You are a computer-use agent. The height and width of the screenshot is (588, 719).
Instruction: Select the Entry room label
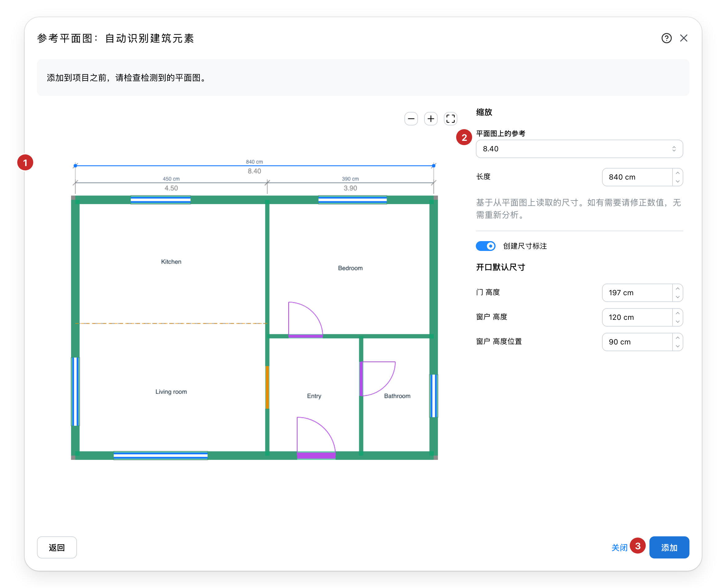[314, 396]
